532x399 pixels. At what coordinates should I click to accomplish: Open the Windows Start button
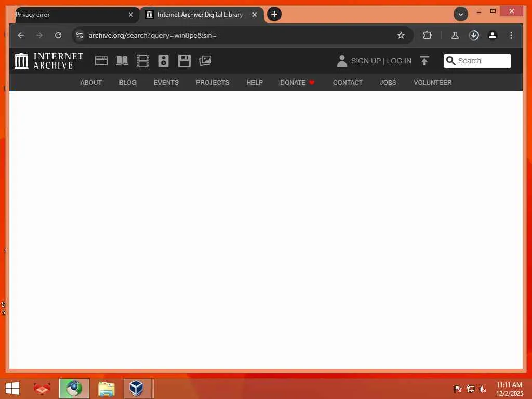[x=12, y=389]
